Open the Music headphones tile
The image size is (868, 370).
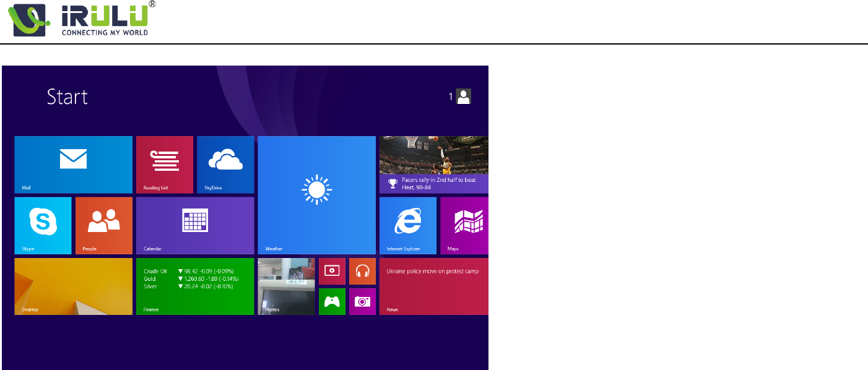pos(362,271)
